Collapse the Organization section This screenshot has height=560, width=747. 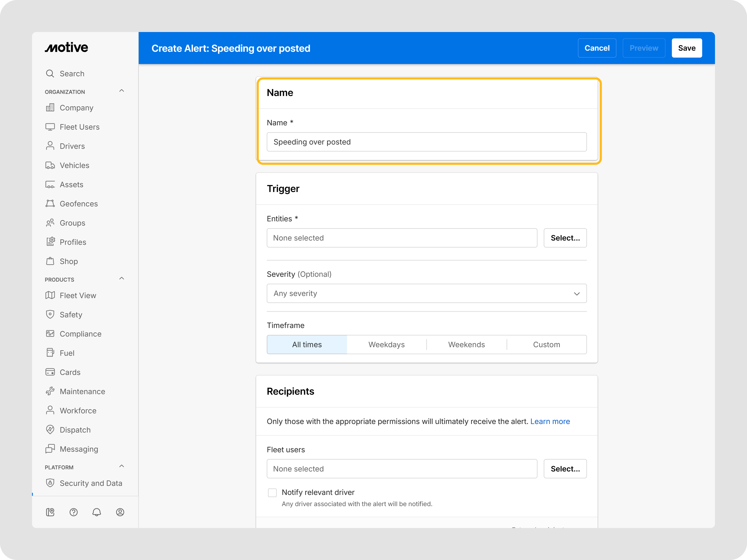(x=122, y=91)
